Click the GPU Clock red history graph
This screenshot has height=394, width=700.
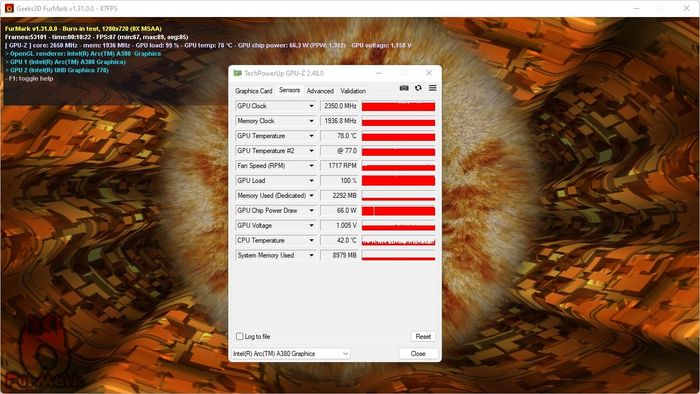click(398, 106)
